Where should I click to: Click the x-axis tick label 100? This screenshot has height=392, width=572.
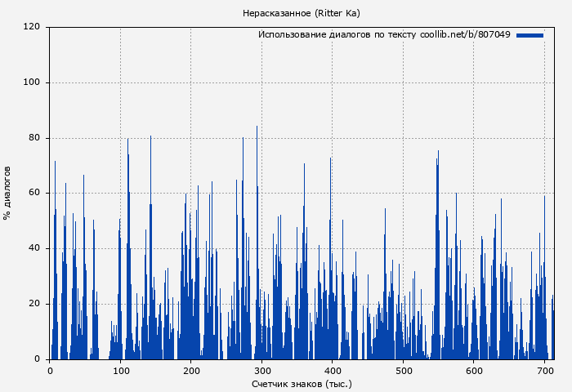pyautogui.click(x=121, y=371)
